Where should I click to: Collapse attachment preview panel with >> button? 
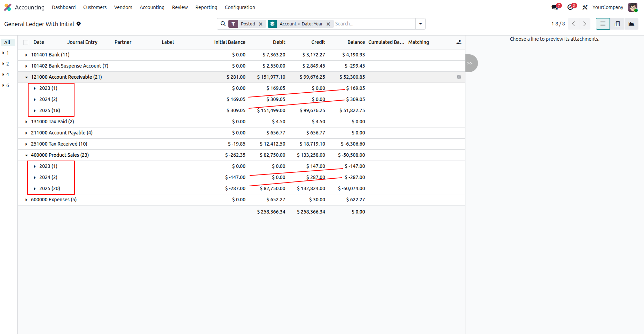point(471,63)
